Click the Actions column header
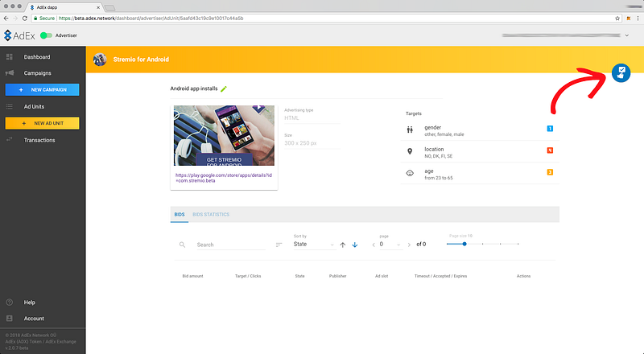Image resolution: width=644 pixels, height=354 pixels. point(523,276)
